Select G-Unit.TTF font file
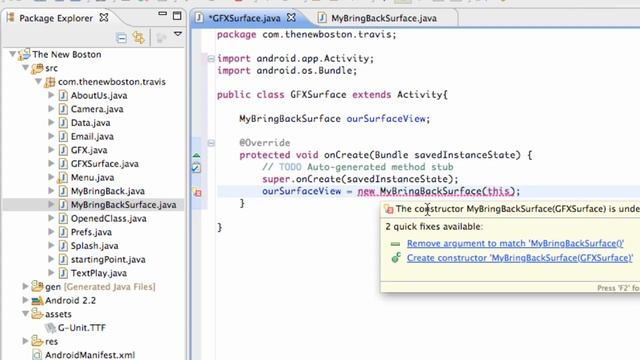The image size is (640, 360). pos(82,327)
